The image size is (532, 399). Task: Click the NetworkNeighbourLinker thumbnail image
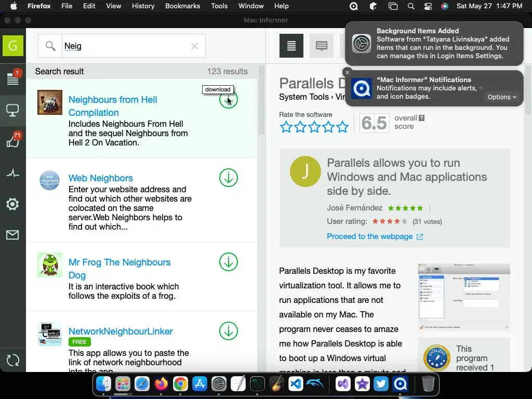coord(50,334)
